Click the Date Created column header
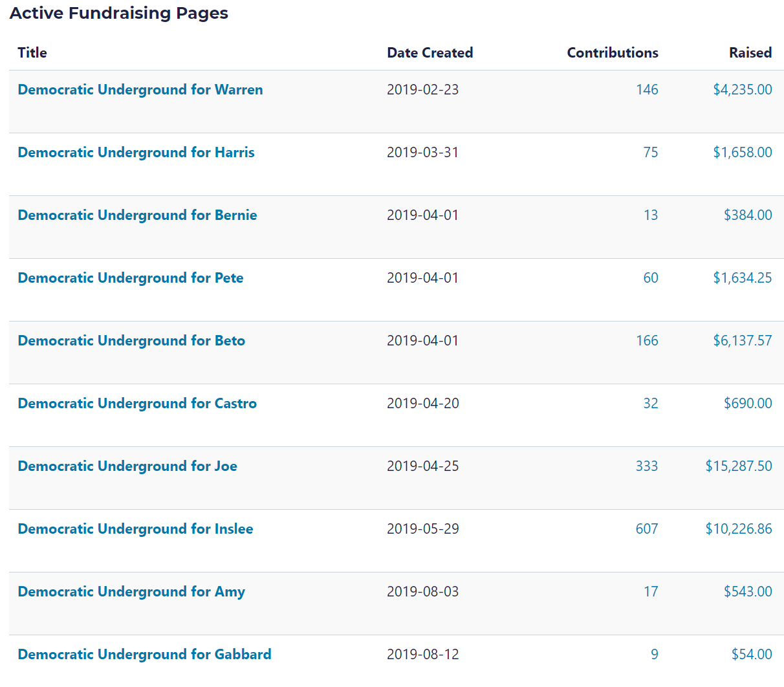784x687 pixels. pos(430,53)
